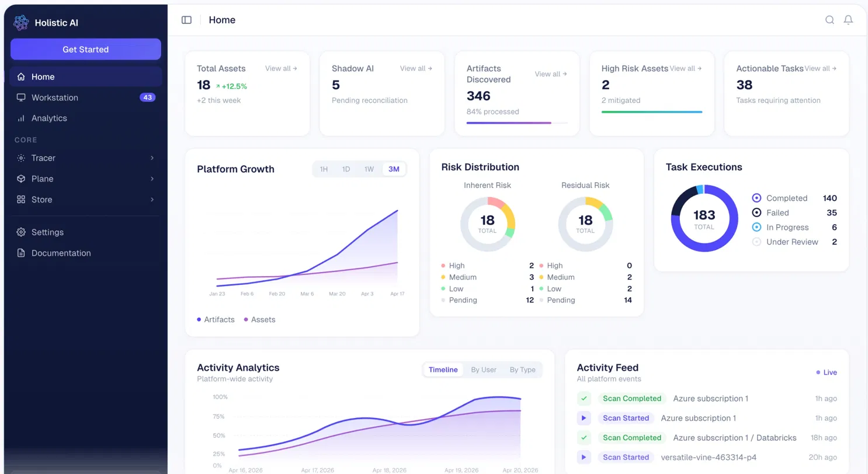Expand the Tracer menu chevron

pyautogui.click(x=152, y=158)
